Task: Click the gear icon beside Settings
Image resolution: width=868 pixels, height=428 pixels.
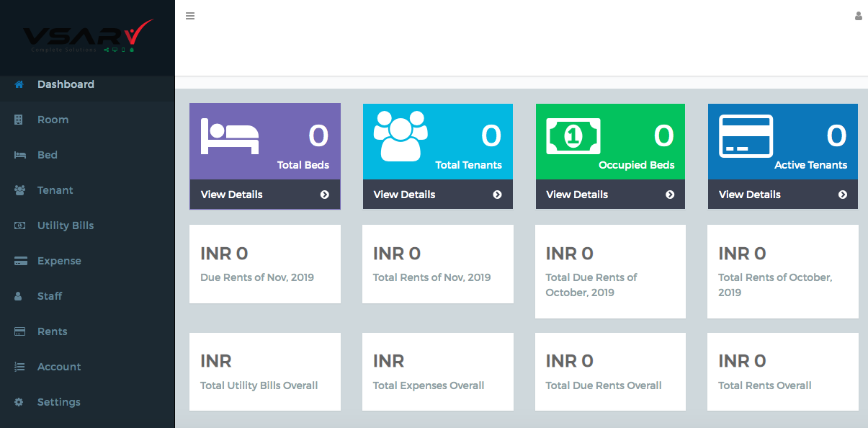Action: click(19, 402)
